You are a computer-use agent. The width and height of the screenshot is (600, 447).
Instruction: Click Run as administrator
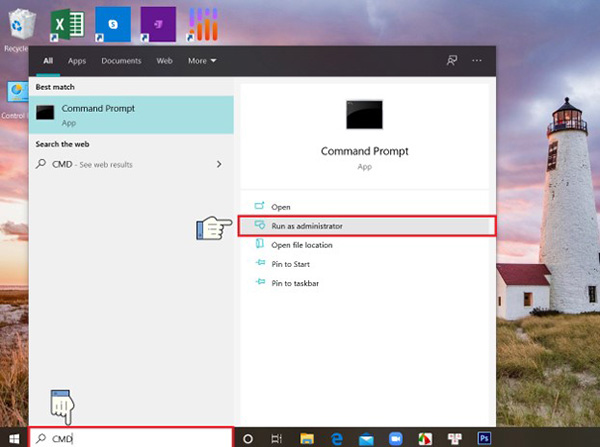307,227
